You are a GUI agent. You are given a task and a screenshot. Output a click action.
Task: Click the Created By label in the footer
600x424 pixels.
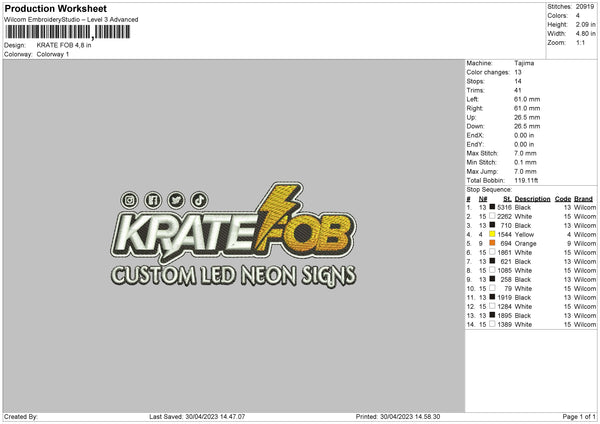pos(21,417)
